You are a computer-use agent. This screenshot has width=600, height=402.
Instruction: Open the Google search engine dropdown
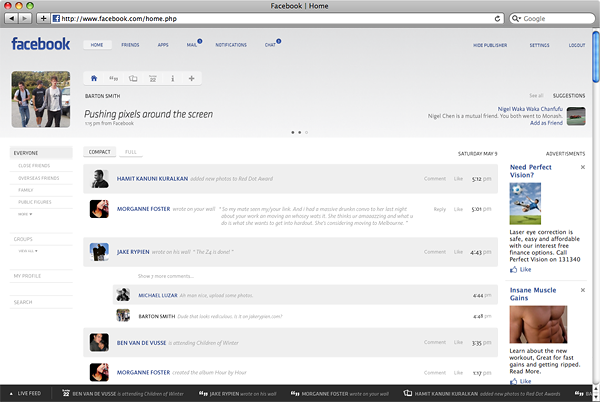[x=517, y=18]
